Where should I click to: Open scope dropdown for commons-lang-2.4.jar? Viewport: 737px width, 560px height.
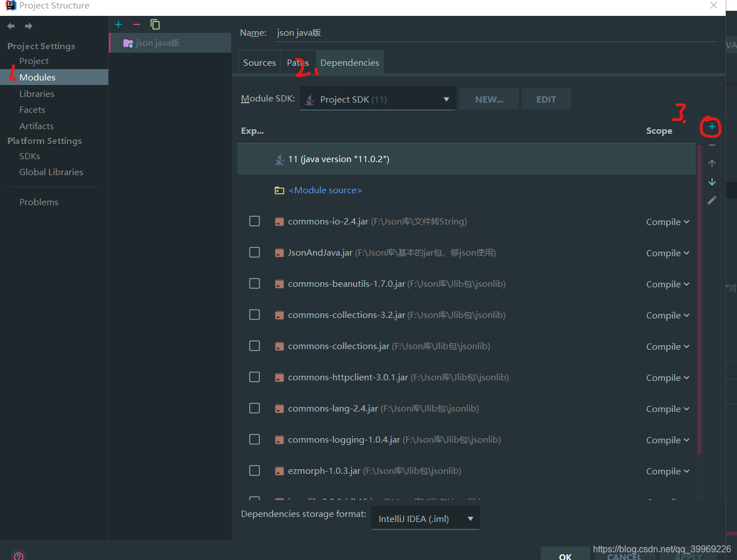668,409
